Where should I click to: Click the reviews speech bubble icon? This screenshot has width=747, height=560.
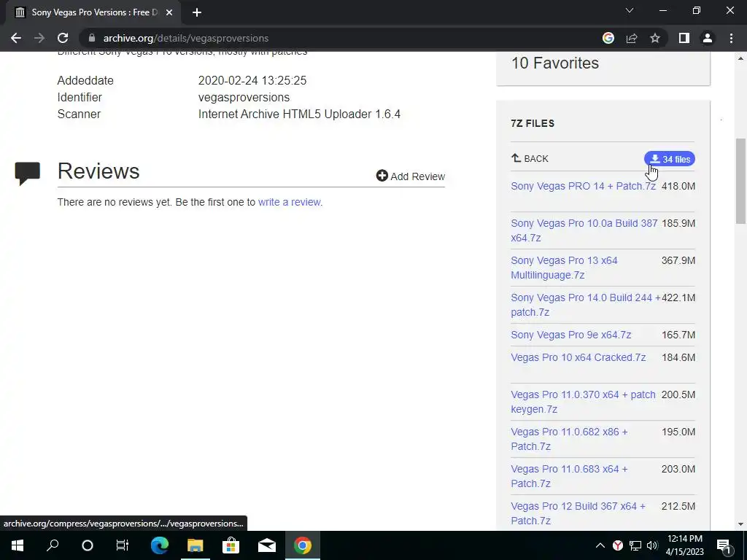(28, 174)
